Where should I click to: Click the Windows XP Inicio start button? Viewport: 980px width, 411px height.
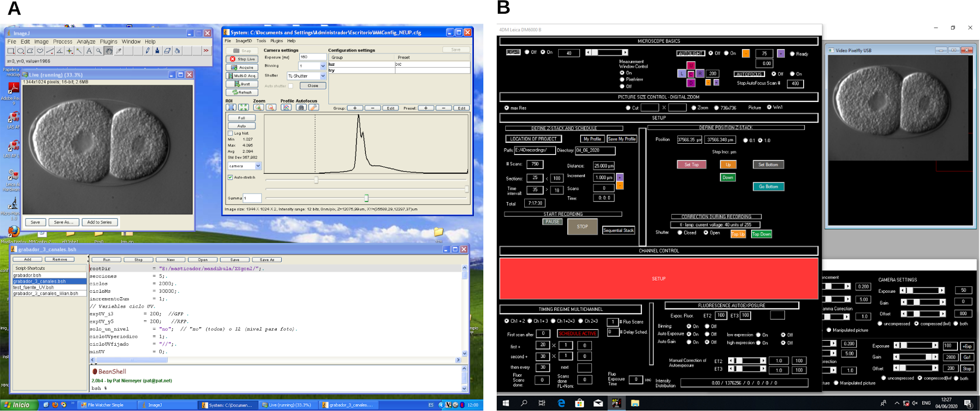pyautogui.click(x=18, y=405)
